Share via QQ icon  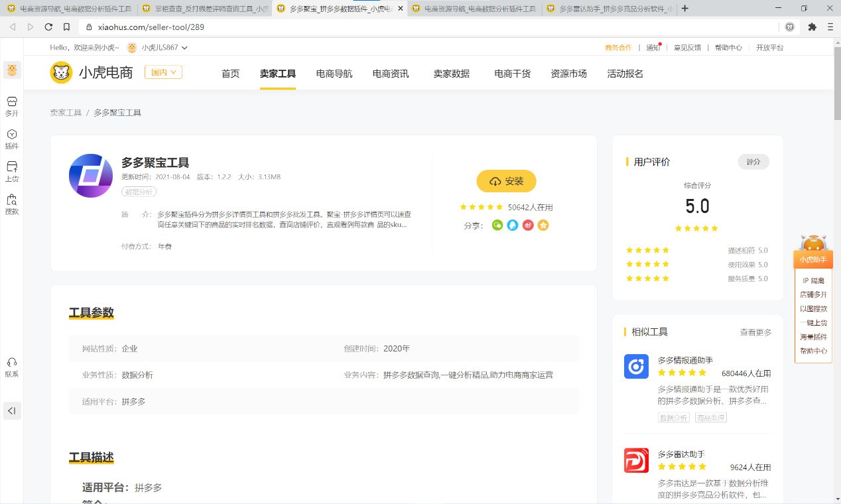[x=513, y=225]
